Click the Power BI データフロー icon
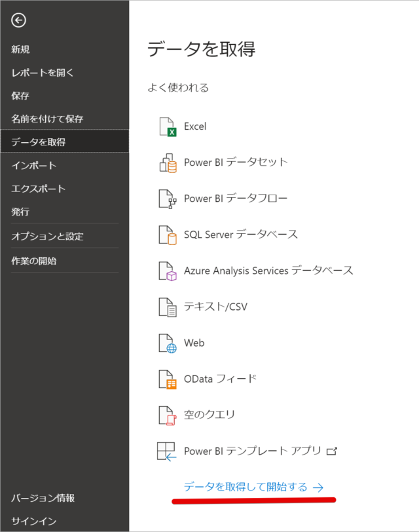The width and height of the screenshot is (419, 532). pos(168,199)
